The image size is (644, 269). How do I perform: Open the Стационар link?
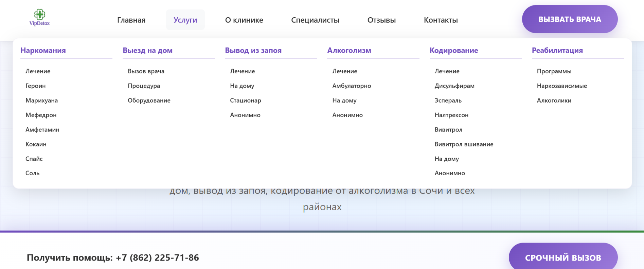(x=246, y=101)
